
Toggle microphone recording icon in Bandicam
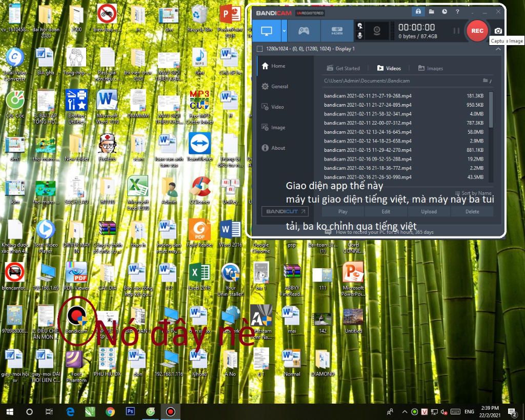[360, 35]
